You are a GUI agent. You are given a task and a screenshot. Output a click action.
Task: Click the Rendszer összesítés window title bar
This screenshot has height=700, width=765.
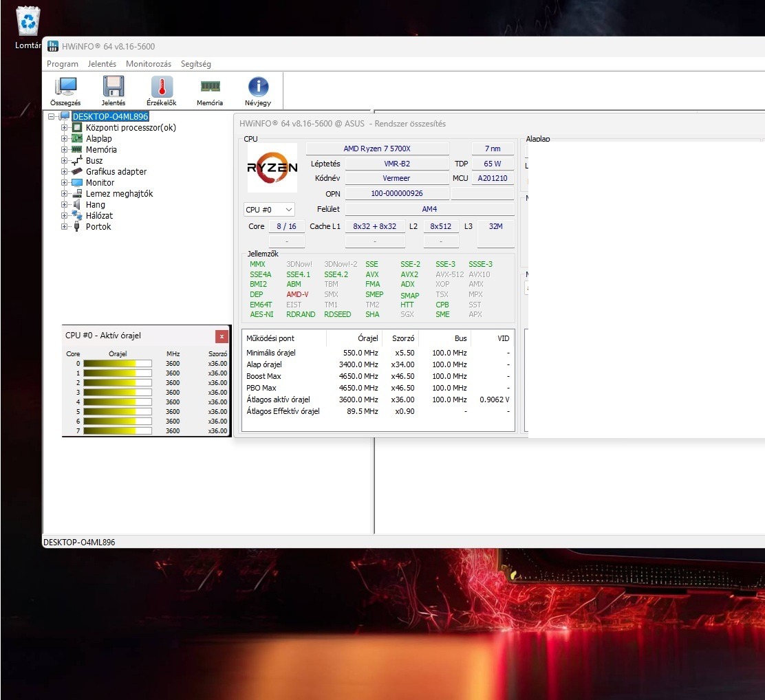coord(499,124)
